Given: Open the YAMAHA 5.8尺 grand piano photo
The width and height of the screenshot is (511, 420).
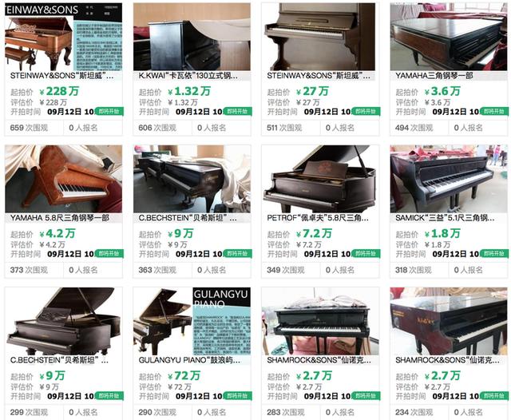Looking at the screenshot, I should tap(64, 179).
